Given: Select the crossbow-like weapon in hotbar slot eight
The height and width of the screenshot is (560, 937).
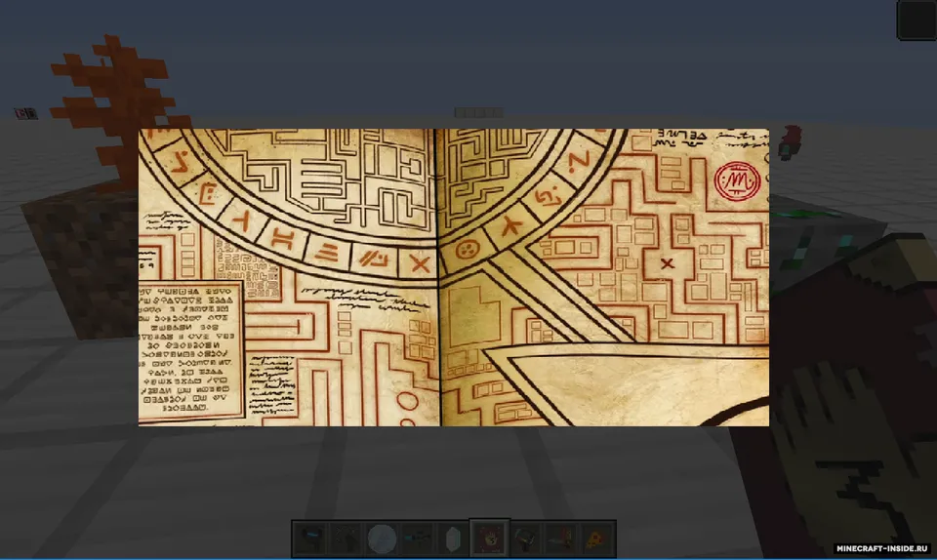Looking at the screenshot, I should coord(561,539).
